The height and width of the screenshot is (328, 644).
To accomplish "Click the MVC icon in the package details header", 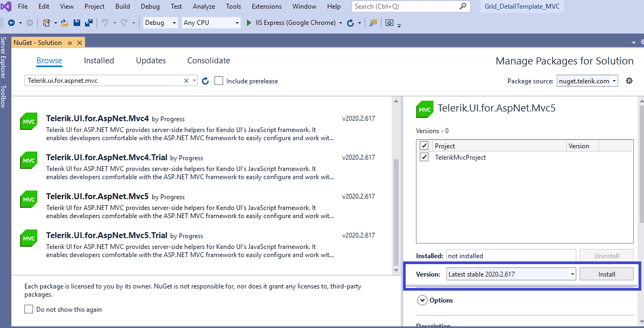I will [x=425, y=110].
